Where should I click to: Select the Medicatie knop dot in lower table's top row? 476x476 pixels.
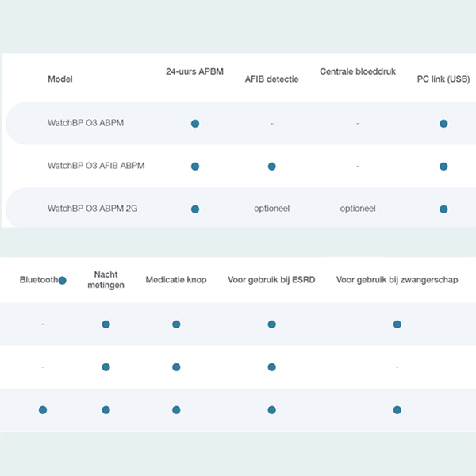(176, 324)
